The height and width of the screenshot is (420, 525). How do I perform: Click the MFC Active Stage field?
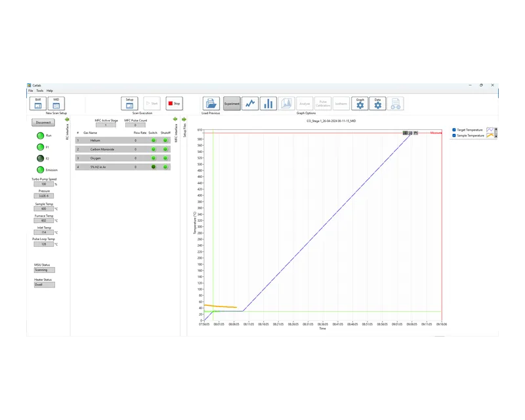pos(106,125)
